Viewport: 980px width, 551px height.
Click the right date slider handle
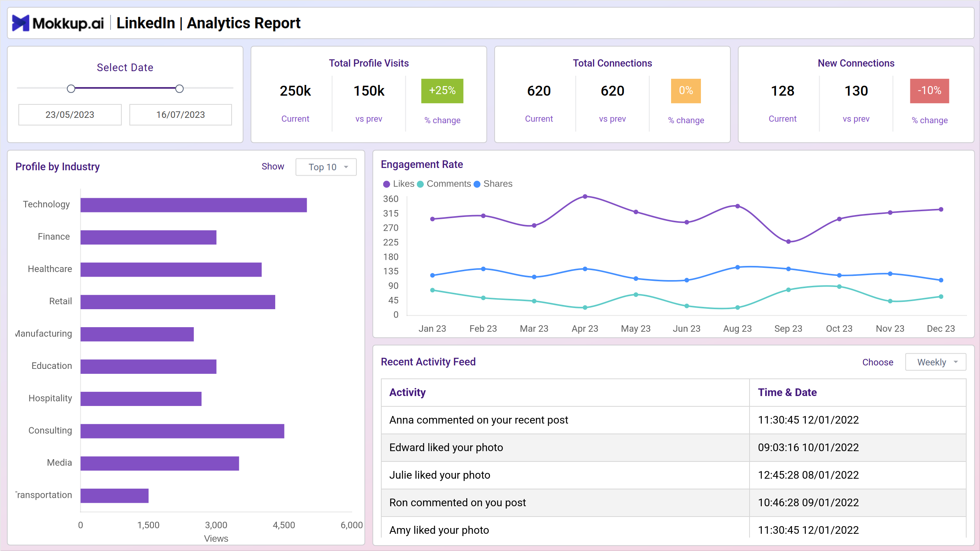point(180,89)
